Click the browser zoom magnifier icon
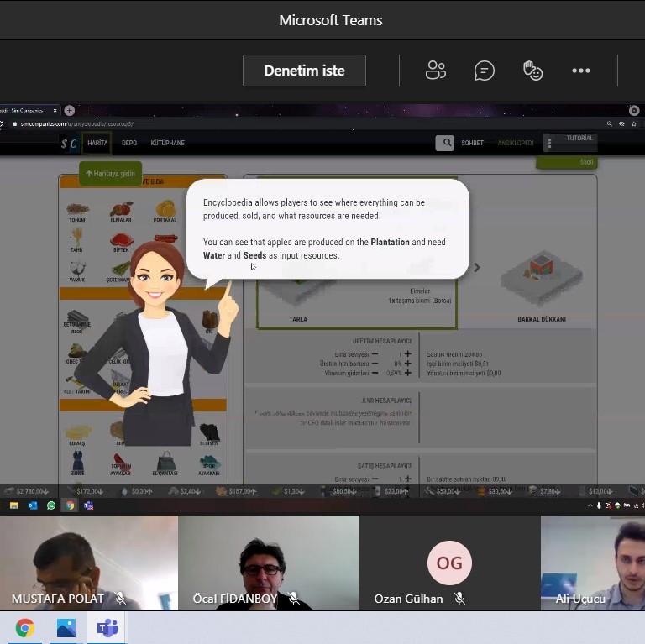645x644 pixels. point(610,123)
